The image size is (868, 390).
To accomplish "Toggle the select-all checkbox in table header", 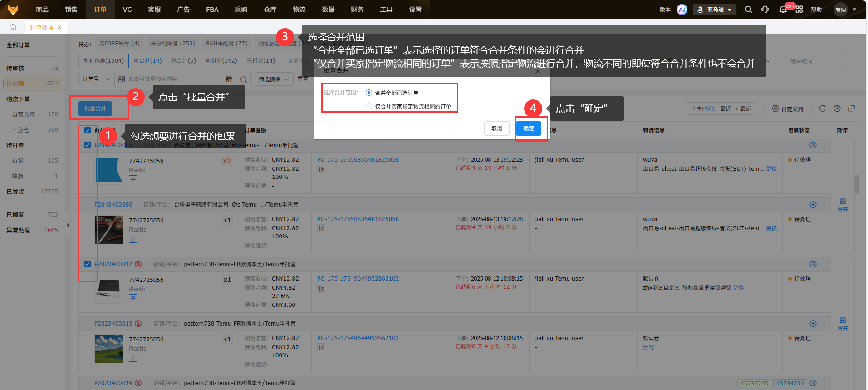I will (x=88, y=130).
